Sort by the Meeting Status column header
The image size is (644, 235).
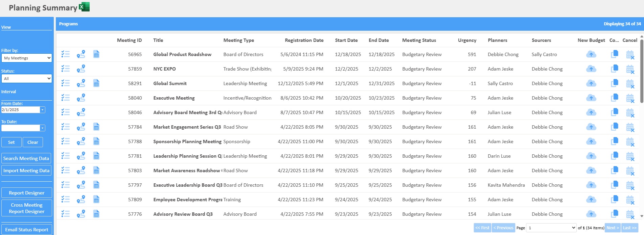coord(419,40)
